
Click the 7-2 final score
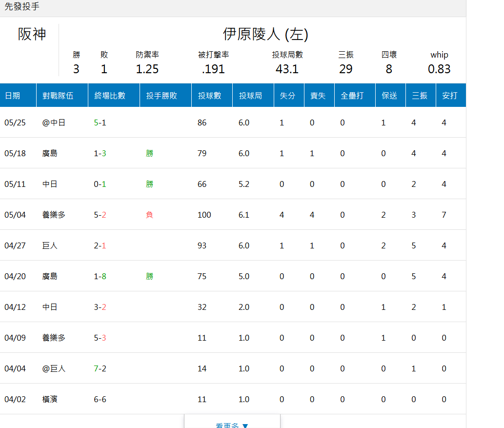coord(100,368)
